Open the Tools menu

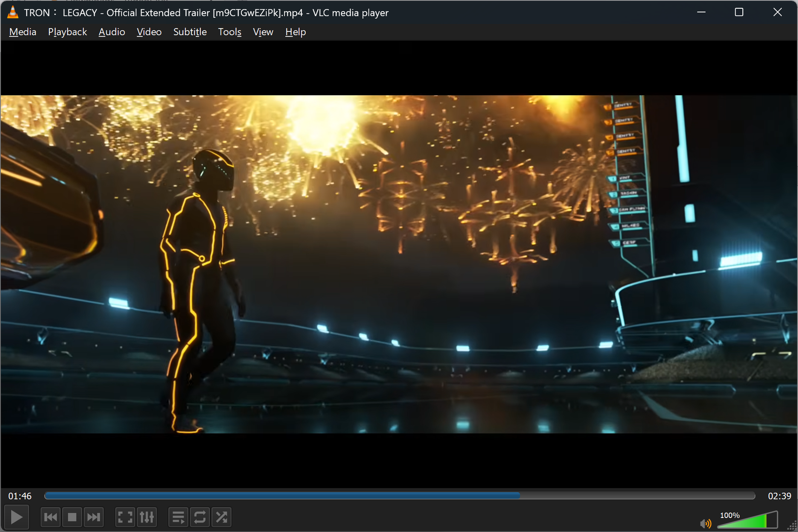pos(229,32)
